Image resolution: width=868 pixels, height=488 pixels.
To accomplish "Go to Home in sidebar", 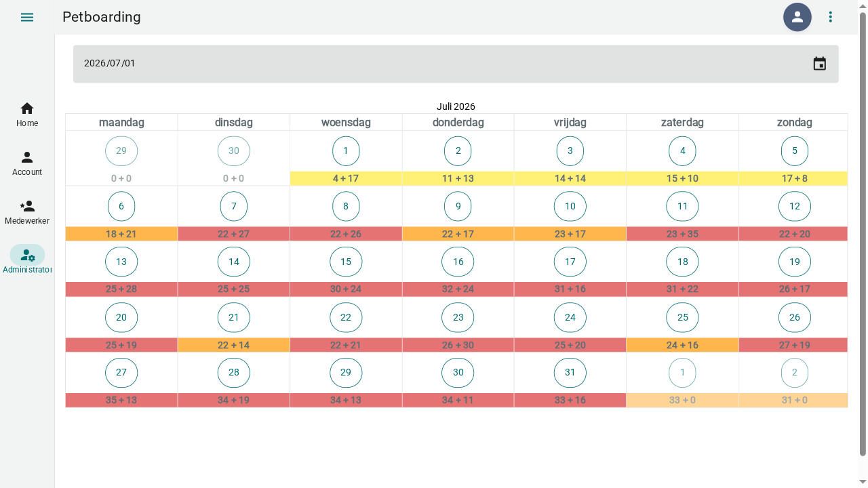I will click(27, 115).
